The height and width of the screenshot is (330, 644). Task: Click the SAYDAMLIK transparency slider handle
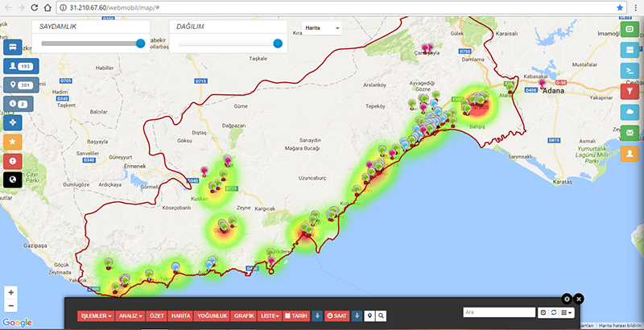coord(140,43)
